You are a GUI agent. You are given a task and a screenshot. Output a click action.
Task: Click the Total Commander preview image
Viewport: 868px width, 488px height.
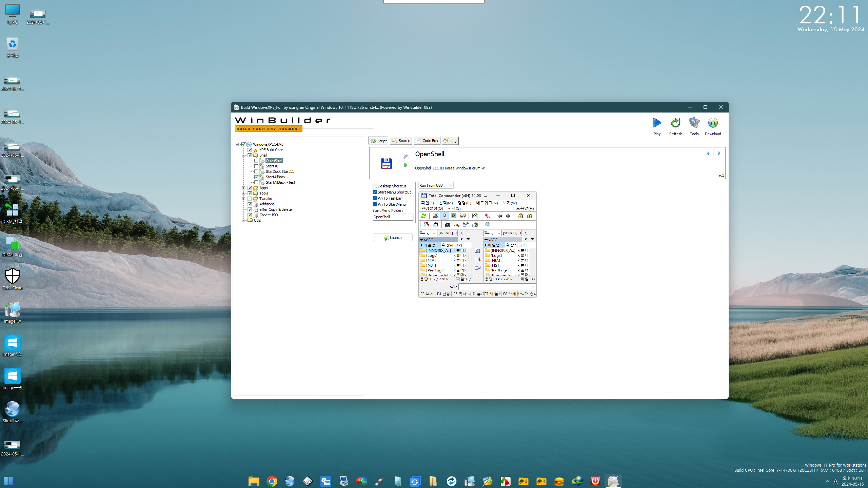click(x=477, y=244)
